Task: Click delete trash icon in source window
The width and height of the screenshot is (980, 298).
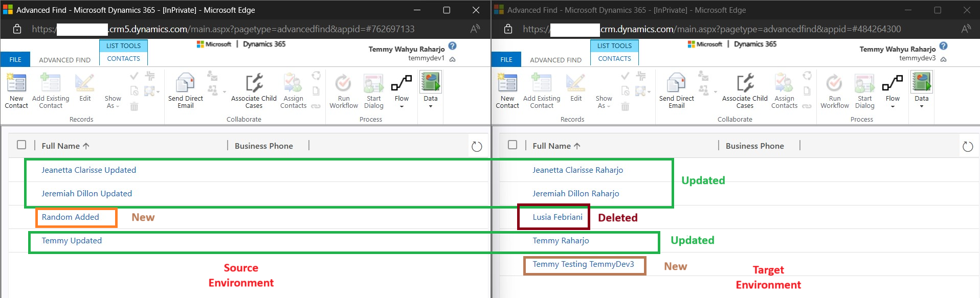Action: 134,106
